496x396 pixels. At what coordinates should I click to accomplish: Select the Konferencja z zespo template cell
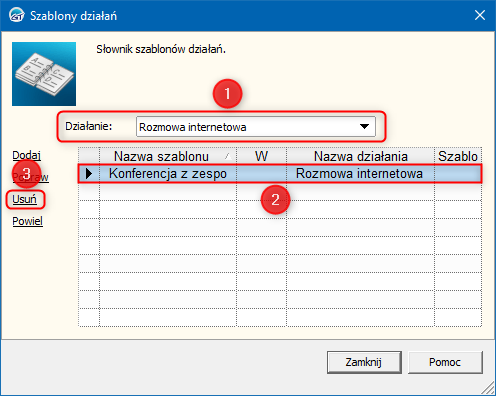click(168, 173)
